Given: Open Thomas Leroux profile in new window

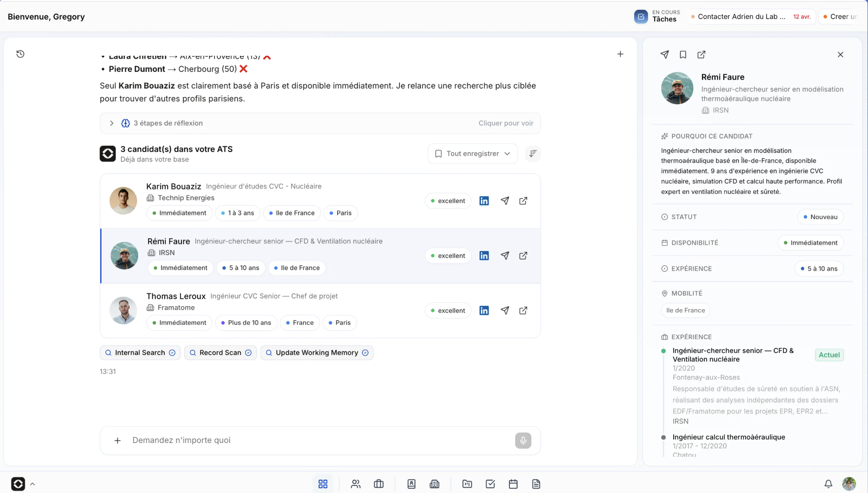Looking at the screenshot, I should click(523, 311).
